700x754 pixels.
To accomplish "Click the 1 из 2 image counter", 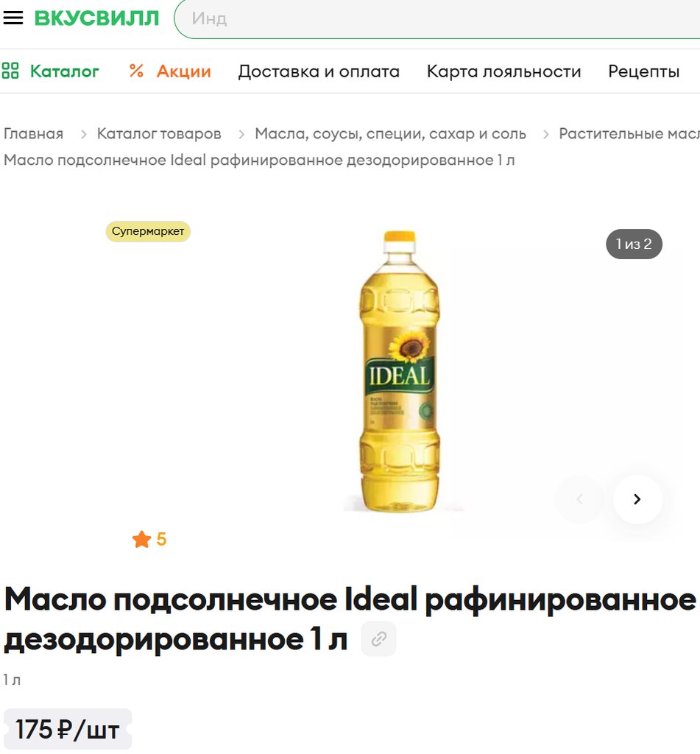I will (634, 244).
